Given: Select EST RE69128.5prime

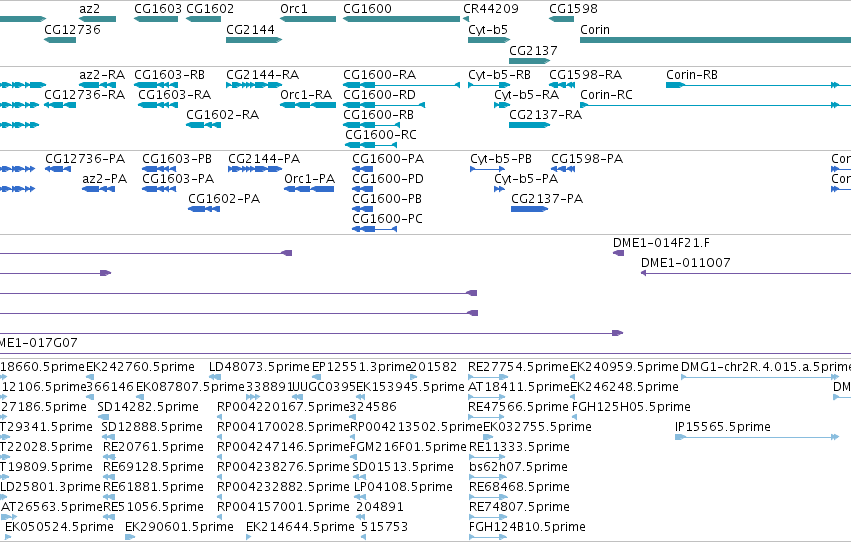Looking at the screenshot, I should click(x=109, y=477).
